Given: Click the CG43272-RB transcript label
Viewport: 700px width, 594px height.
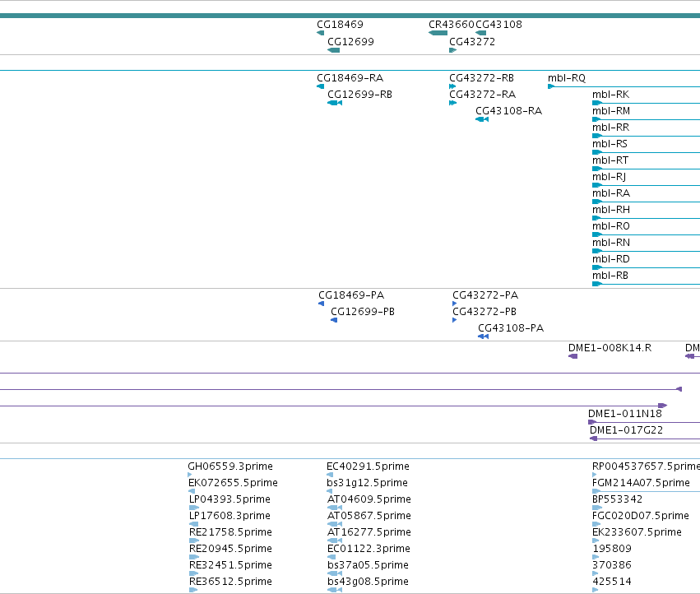Looking at the screenshot, I should pyautogui.click(x=482, y=78).
